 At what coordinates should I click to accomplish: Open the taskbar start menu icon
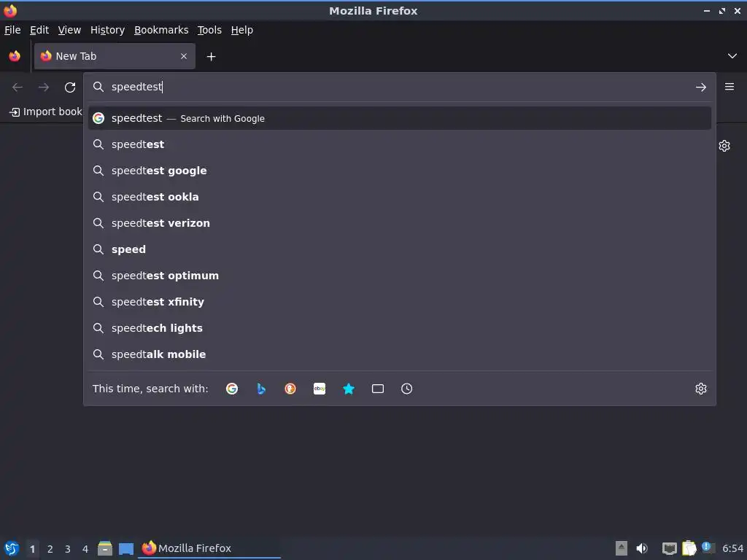tap(12, 548)
